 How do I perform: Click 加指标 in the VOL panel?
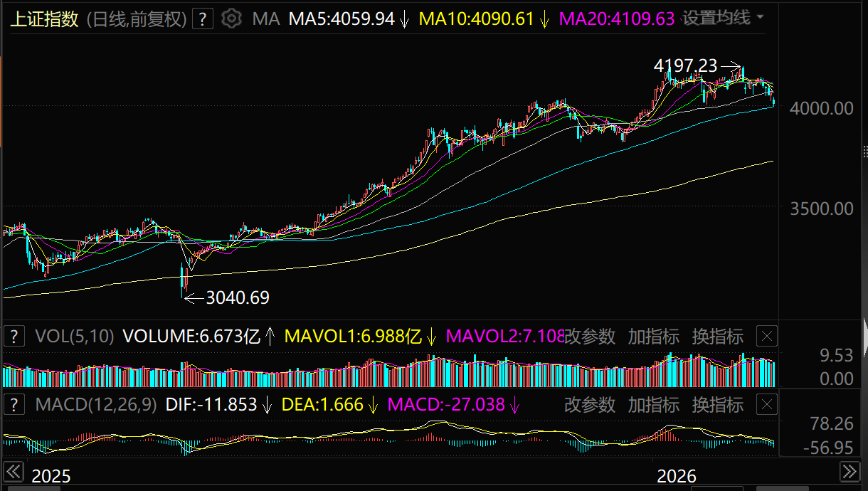(653, 336)
